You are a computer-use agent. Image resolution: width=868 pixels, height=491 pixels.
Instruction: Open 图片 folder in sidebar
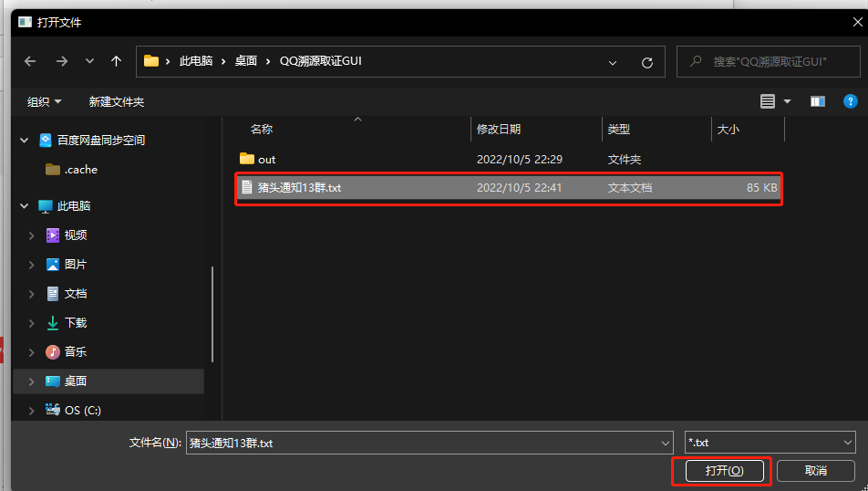coord(76,265)
